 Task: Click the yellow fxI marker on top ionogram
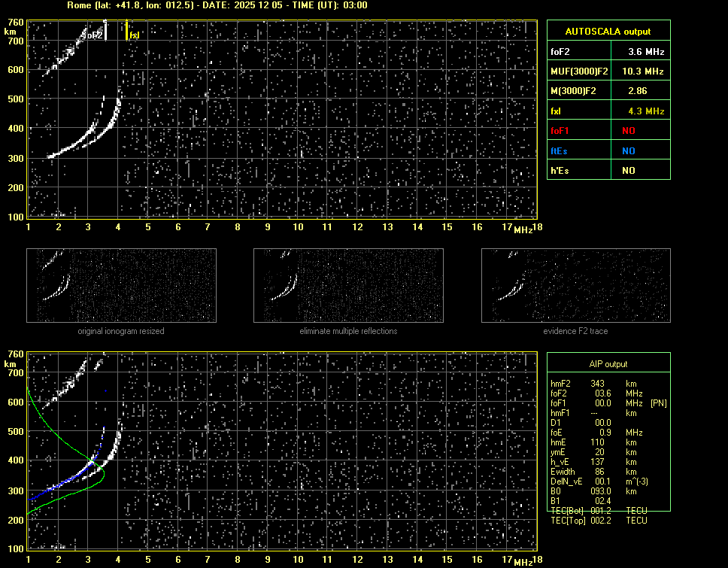pos(127,31)
